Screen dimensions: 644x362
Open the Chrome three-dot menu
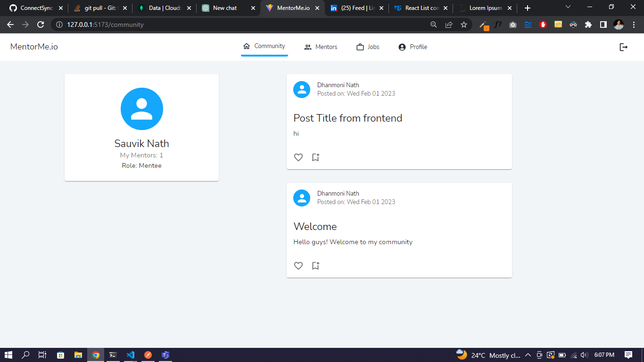(634, 25)
